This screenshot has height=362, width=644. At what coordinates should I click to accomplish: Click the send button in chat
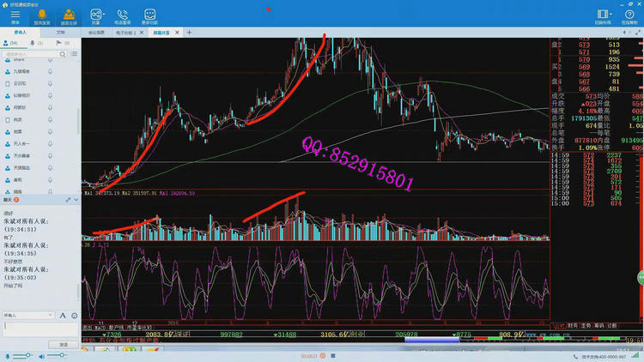tap(63, 344)
